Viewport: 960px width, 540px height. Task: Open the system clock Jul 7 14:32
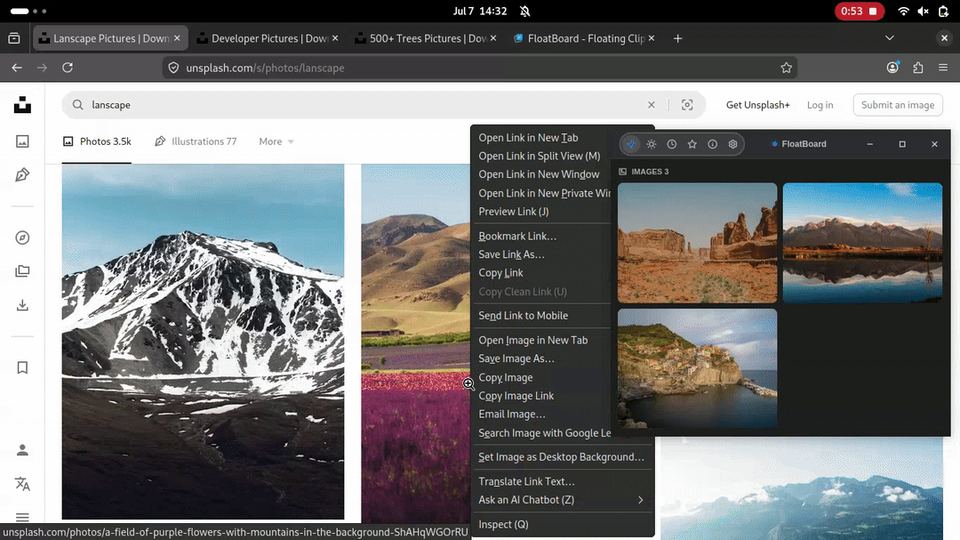(x=480, y=11)
